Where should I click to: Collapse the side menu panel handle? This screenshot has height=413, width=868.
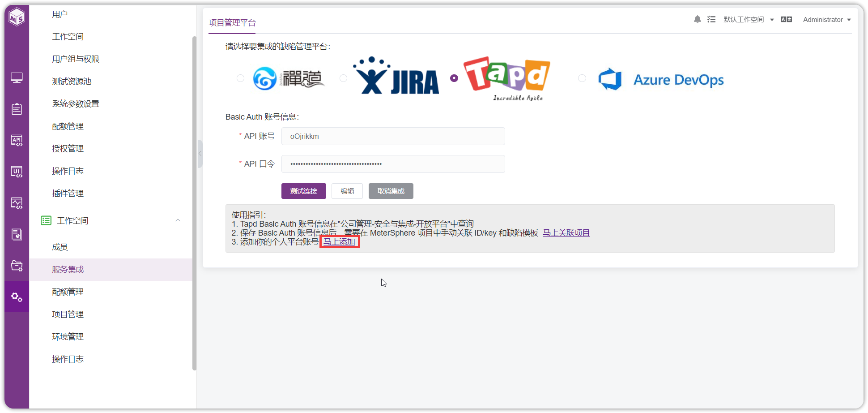point(200,153)
